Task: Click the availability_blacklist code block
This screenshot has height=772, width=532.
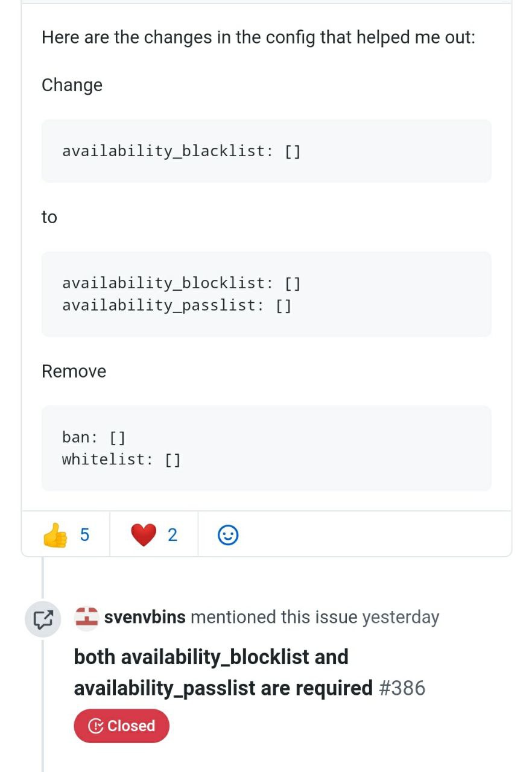Action: click(267, 151)
